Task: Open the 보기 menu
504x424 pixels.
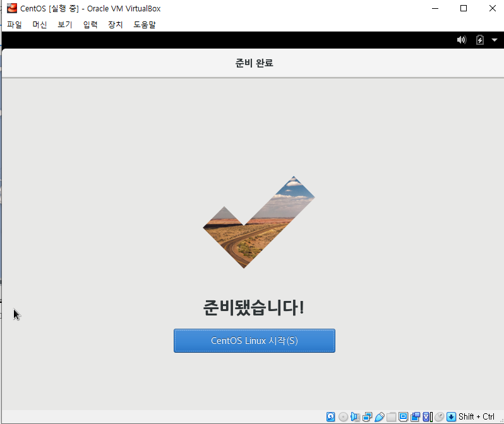Action: tap(65, 25)
